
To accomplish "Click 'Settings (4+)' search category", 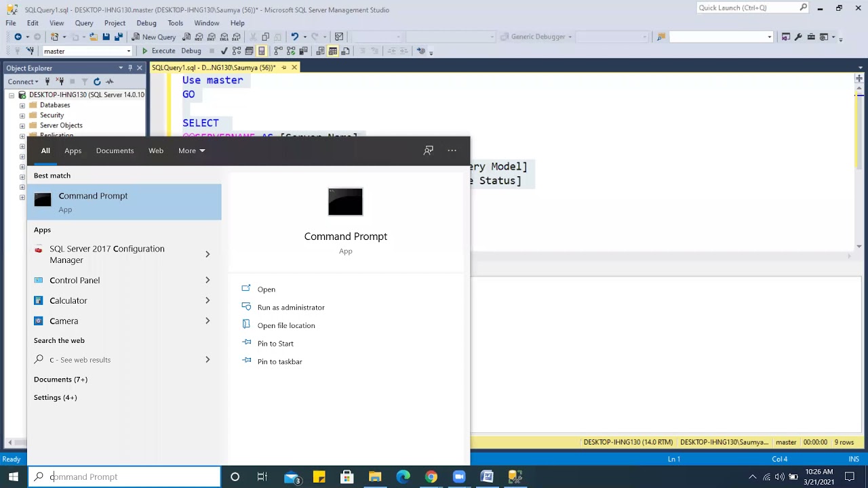I will point(56,397).
